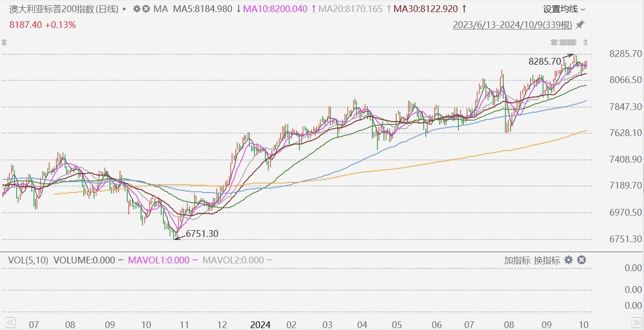The width and height of the screenshot is (644, 330).
Task: Open MA indicator settings gear at top
Action: point(137,9)
